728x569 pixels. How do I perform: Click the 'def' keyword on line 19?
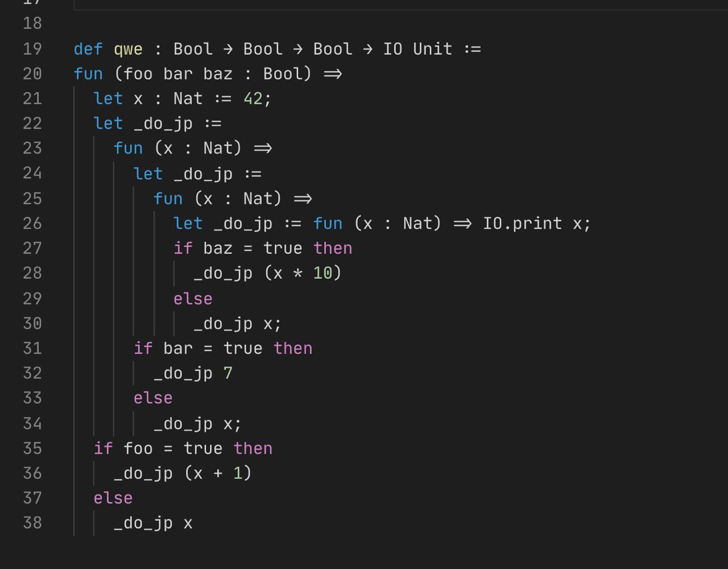[x=88, y=49]
